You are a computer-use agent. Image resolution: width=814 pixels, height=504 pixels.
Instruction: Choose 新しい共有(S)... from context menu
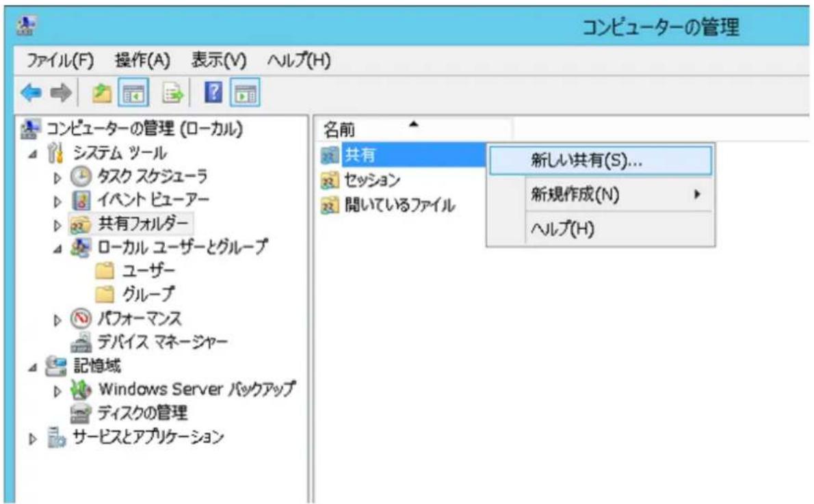point(601,161)
